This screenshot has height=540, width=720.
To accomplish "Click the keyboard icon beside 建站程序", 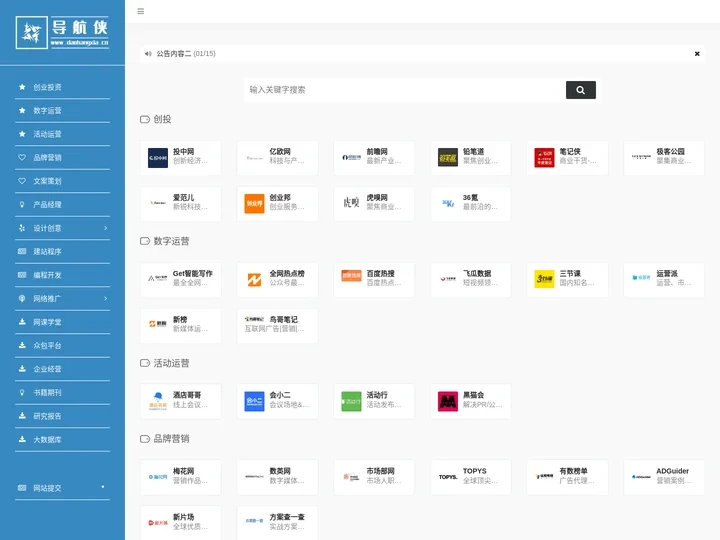I will [22, 251].
